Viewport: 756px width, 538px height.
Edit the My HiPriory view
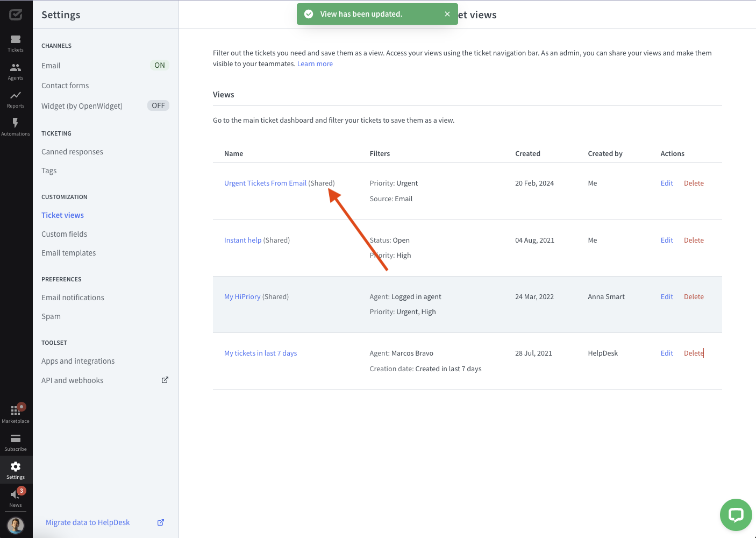[667, 296]
